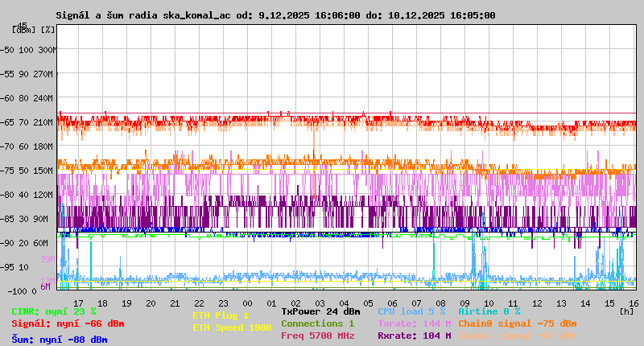644x346 pixels.
Task: Select the TxPower 24 dBm legend label
Action: pyautogui.click(x=320, y=311)
